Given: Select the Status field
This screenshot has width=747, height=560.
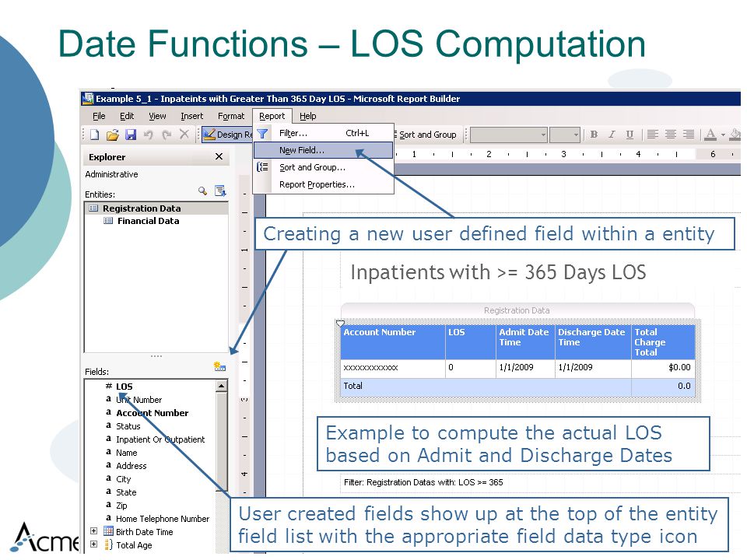Looking at the screenshot, I should pos(128,426).
